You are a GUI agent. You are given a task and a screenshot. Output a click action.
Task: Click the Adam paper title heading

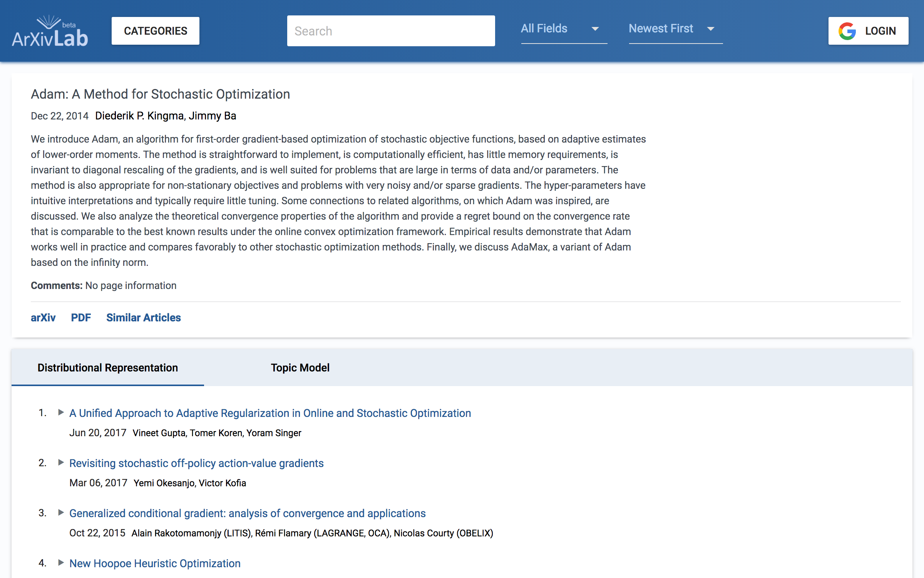(x=160, y=94)
